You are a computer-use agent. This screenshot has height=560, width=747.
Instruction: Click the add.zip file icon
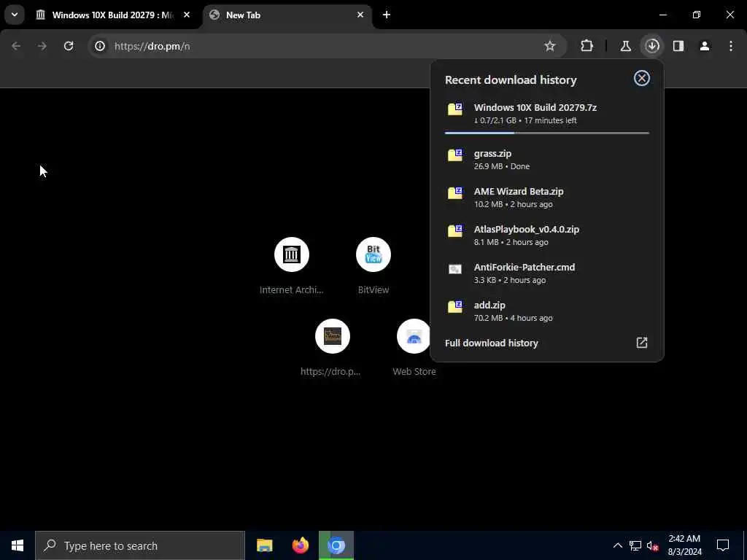tap(455, 307)
